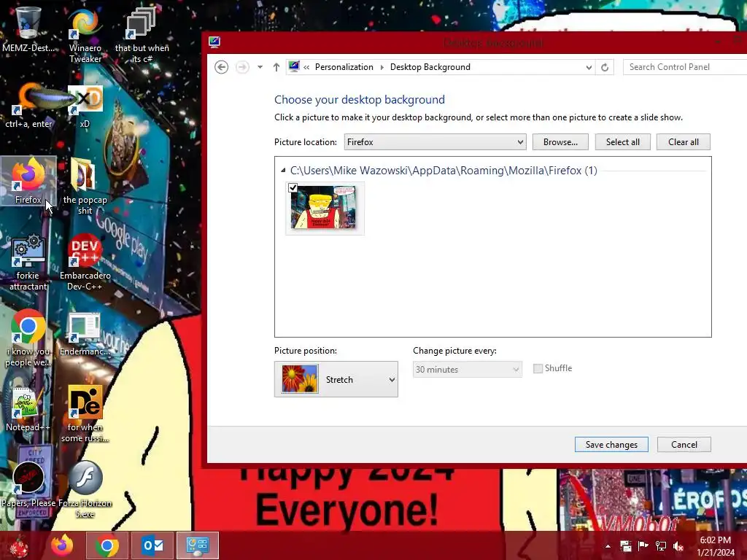Click the muted volume tray icon

coord(678,546)
